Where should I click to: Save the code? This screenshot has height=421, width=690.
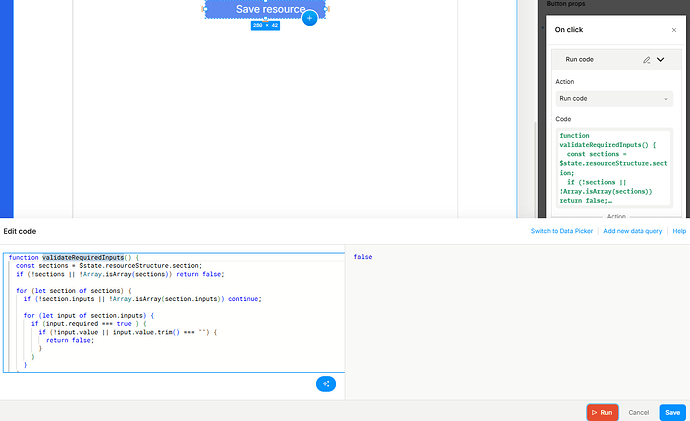672,413
